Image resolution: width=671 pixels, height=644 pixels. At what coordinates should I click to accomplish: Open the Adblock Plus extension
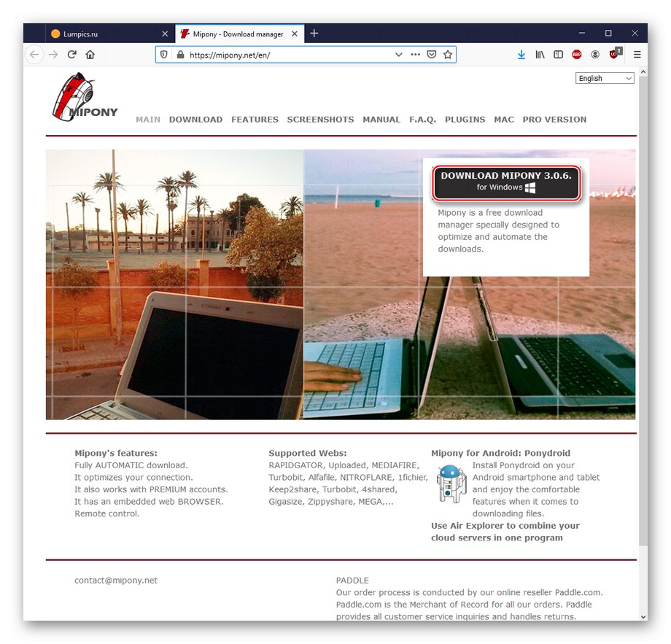tap(576, 55)
